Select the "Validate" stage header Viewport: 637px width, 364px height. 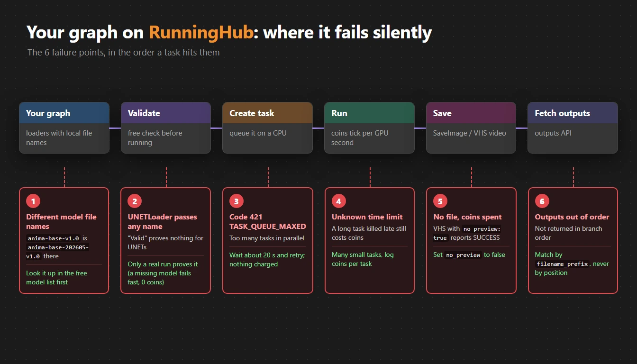pyautogui.click(x=166, y=113)
